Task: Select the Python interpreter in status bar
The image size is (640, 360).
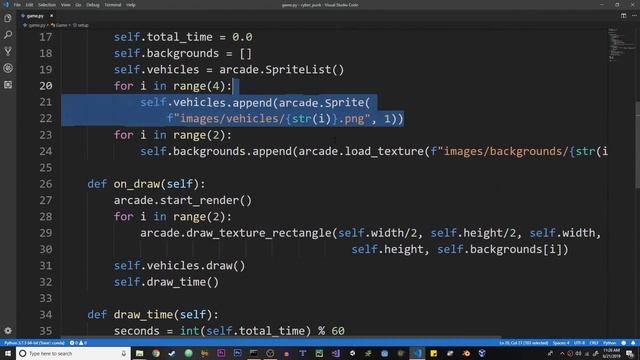Action: (34, 343)
